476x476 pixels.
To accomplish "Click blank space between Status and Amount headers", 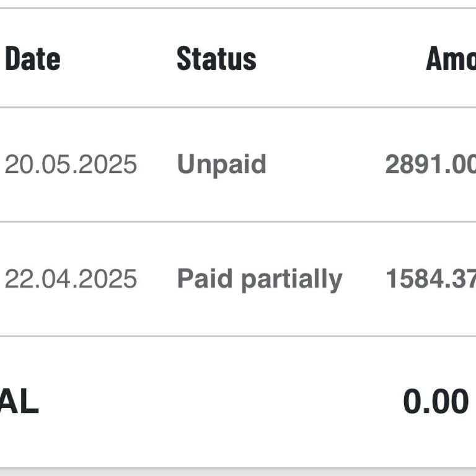I will tap(341, 59).
